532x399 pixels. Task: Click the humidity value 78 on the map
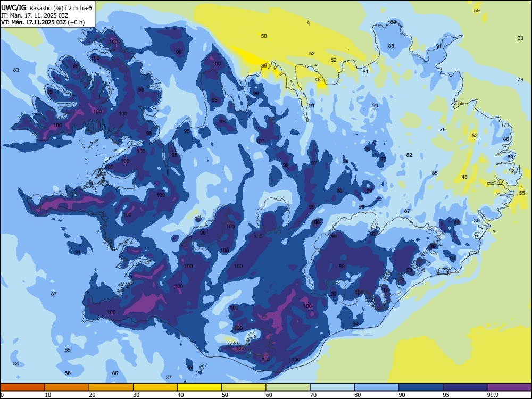click(520, 79)
